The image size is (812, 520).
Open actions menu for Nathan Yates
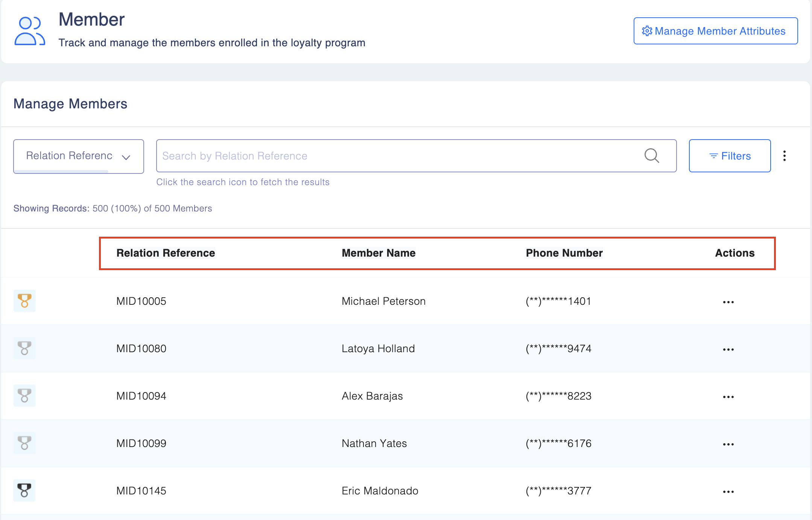coord(728,444)
